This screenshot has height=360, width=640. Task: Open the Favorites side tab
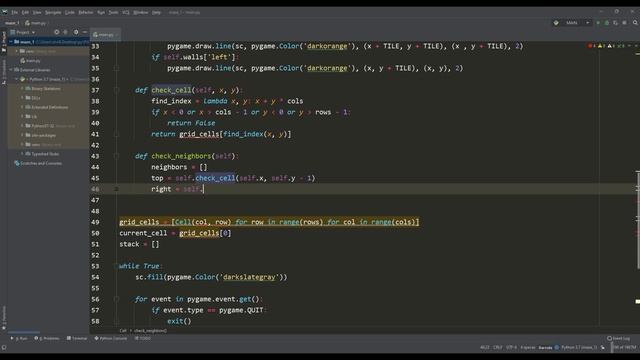click(4, 318)
